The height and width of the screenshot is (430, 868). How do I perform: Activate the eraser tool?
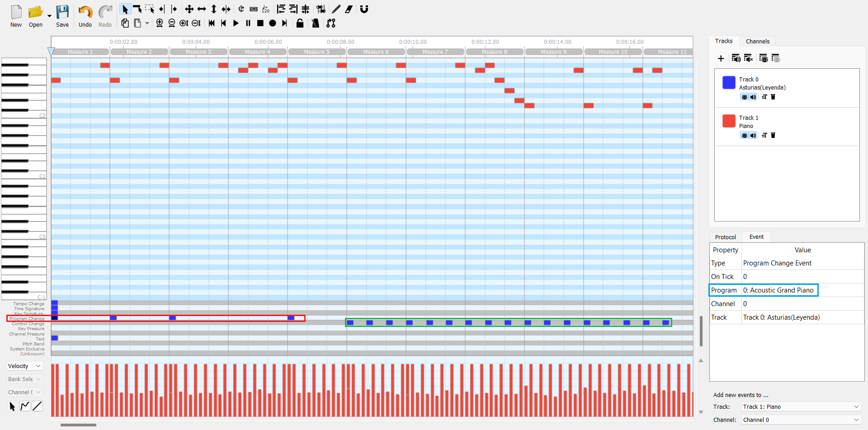click(x=349, y=9)
